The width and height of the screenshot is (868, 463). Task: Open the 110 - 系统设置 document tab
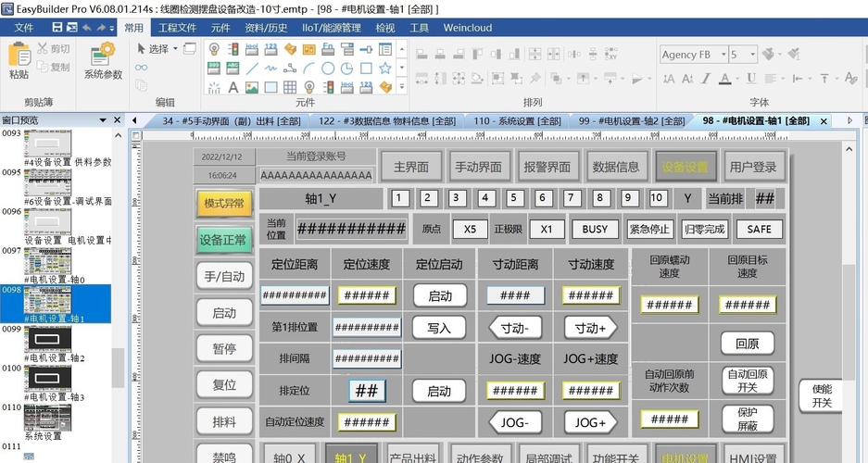click(517, 120)
